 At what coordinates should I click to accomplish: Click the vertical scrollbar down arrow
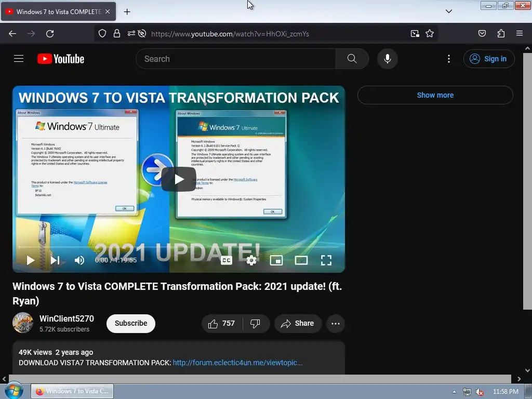[x=527, y=370]
